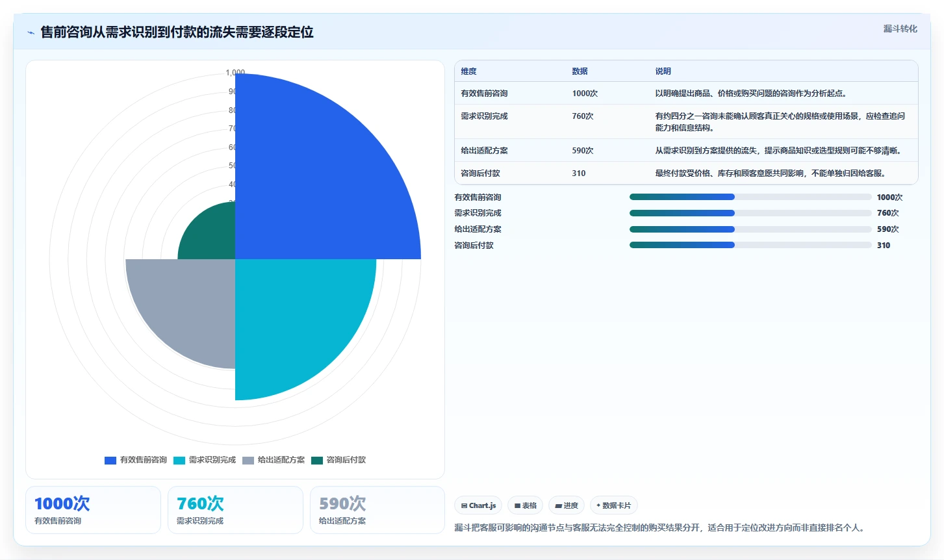
Task: Click the 1000次 table value
Action: (585, 94)
